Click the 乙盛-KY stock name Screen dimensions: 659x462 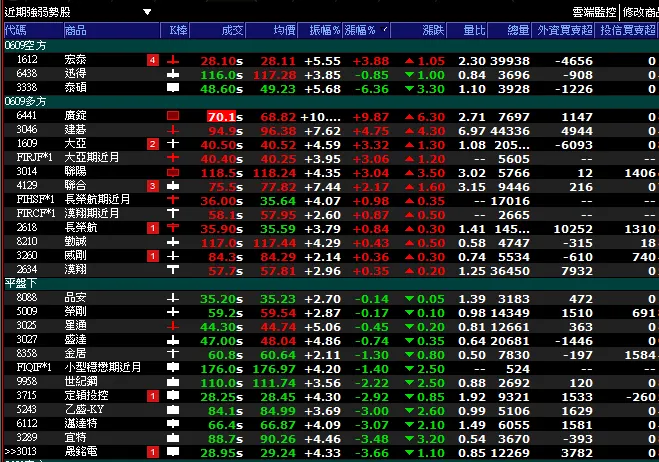coord(84,409)
